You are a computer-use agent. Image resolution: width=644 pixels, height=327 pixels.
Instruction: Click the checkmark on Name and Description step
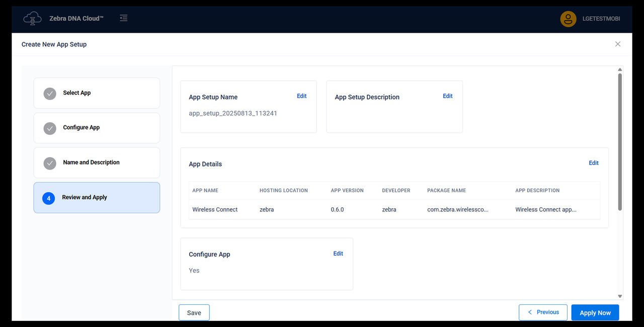[x=49, y=163]
